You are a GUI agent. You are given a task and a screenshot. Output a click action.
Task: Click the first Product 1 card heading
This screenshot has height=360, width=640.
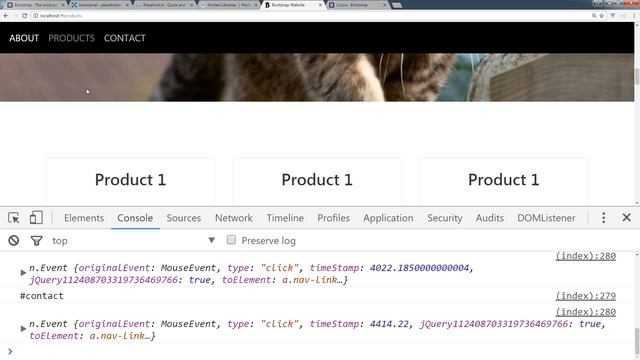[x=130, y=180]
